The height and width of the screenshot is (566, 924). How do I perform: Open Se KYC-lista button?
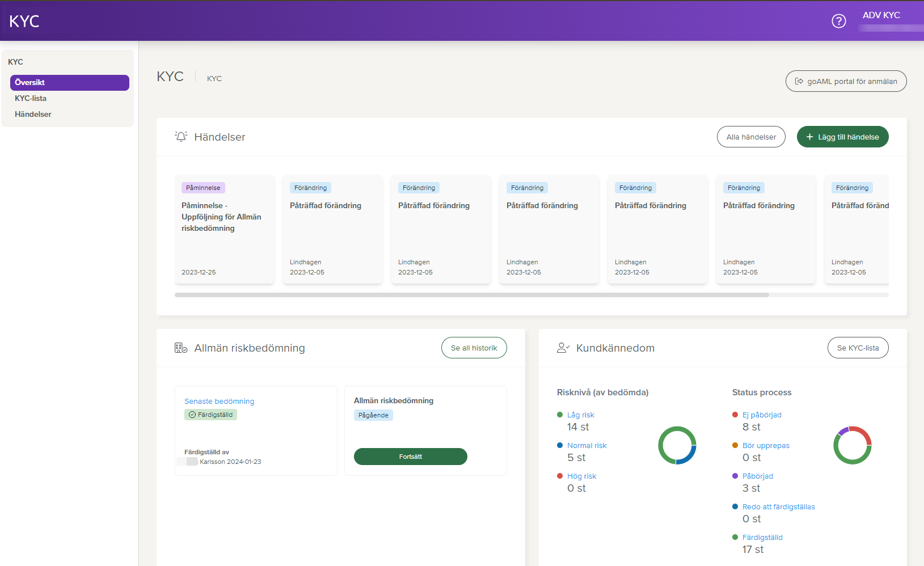click(858, 348)
